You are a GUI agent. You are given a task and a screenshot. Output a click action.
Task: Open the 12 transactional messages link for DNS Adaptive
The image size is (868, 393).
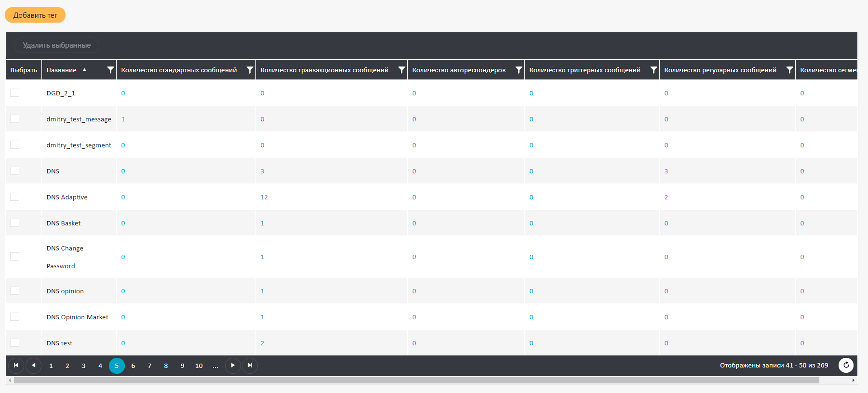(264, 197)
